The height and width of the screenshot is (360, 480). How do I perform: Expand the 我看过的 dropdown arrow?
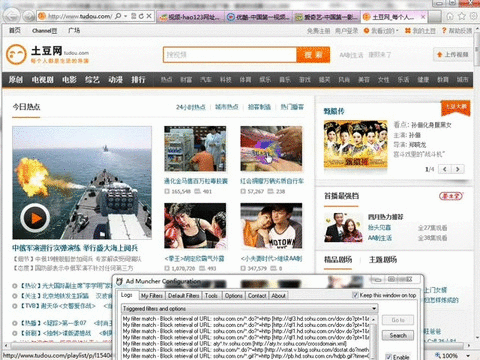point(397,31)
